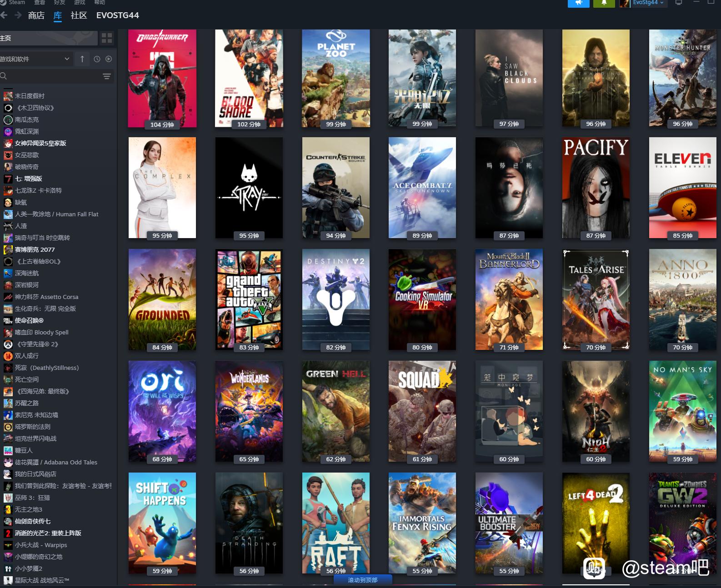Click the library search magnifier icon
The image size is (721, 588).
click(4, 76)
